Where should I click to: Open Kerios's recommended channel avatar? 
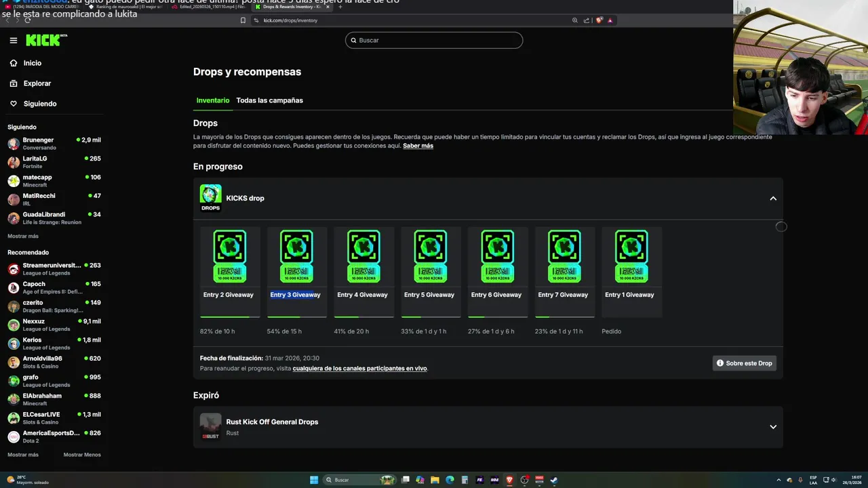[x=14, y=344]
